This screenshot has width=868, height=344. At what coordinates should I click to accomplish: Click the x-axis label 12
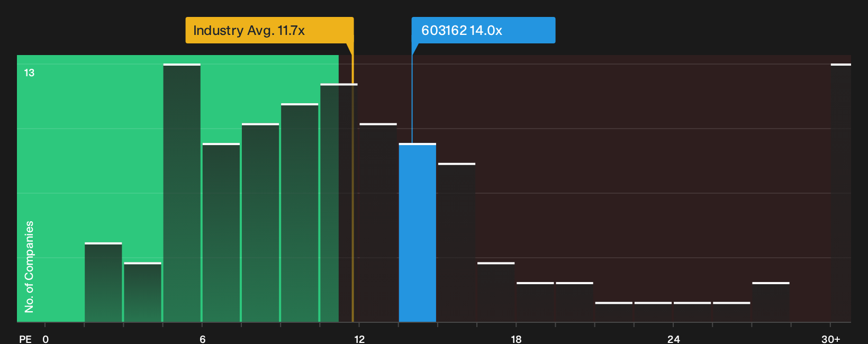tap(359, 339)
